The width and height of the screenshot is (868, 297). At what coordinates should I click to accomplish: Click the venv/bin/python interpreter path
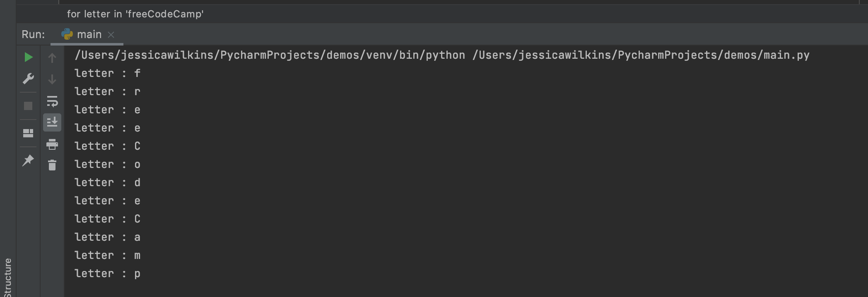(x=270, y=55)
